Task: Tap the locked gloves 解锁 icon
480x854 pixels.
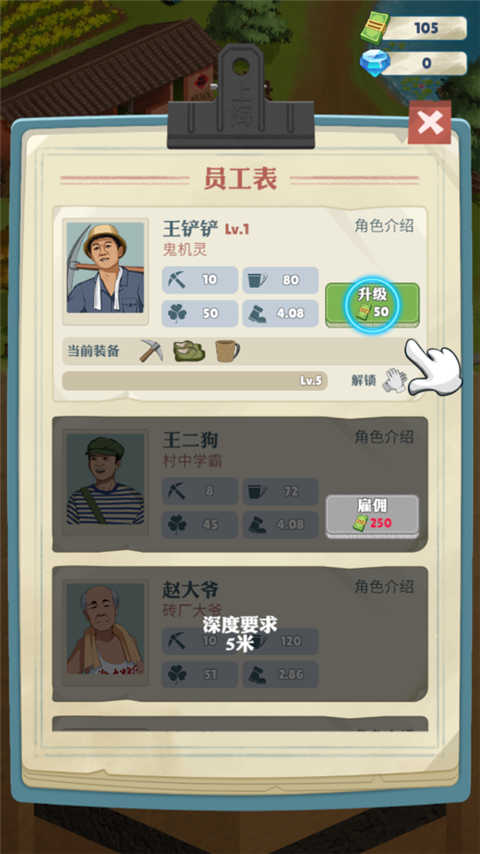Action: click(x=394, y=380)
